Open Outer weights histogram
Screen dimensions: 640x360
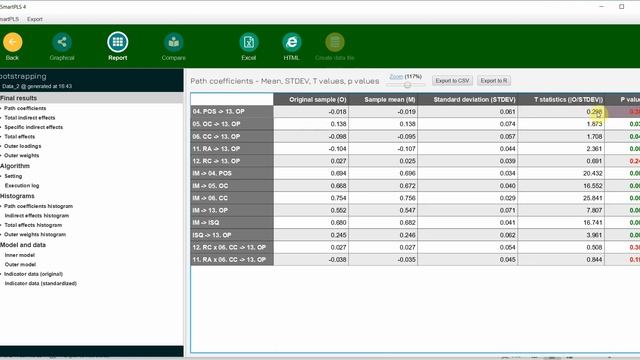coord(35,234)
